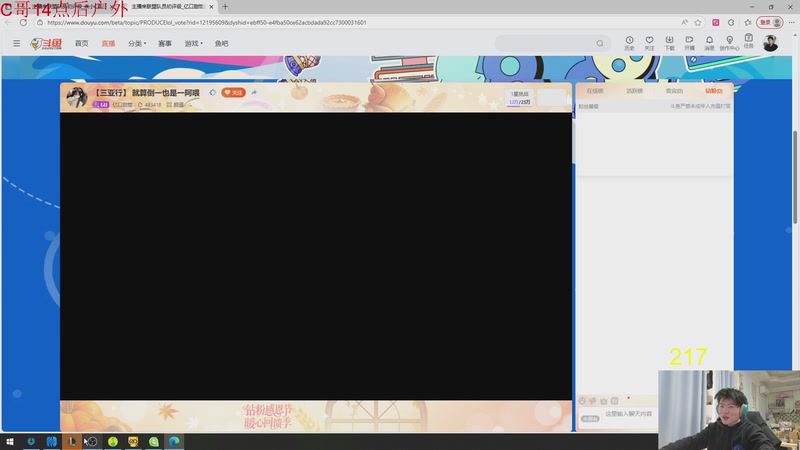Click the Douyu logo
Screen dimensions: 800x450
coord(46,44)
